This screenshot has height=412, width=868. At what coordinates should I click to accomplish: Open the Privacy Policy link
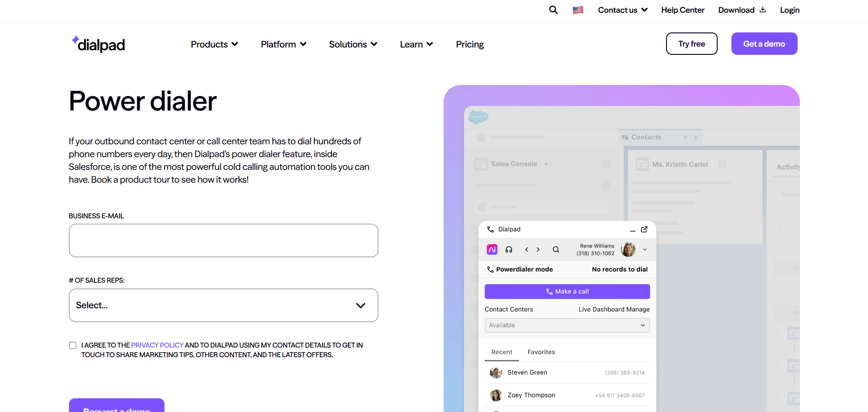(x=157, y=345)
